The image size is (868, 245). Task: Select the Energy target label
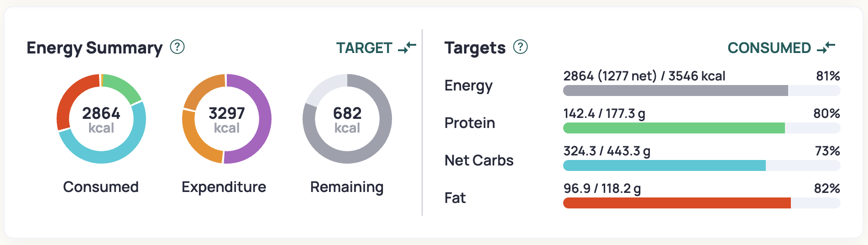[469, 85]
